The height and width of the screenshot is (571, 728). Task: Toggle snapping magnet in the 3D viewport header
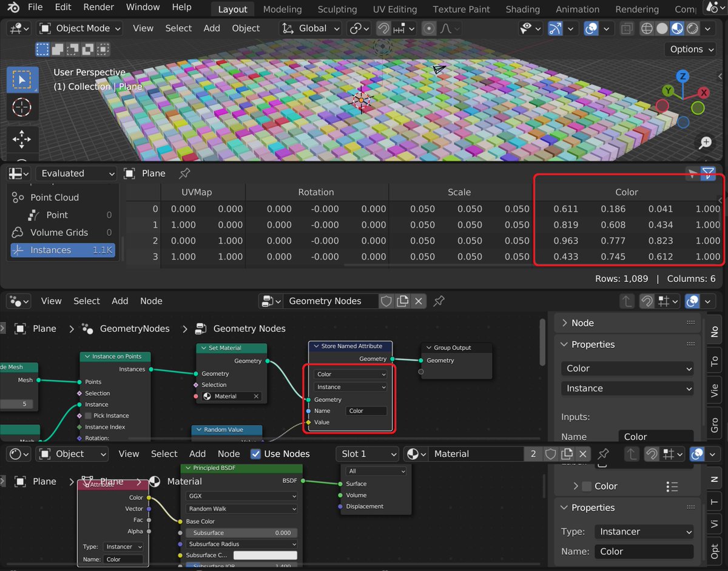pyautogui.click(x=383, y=29)
